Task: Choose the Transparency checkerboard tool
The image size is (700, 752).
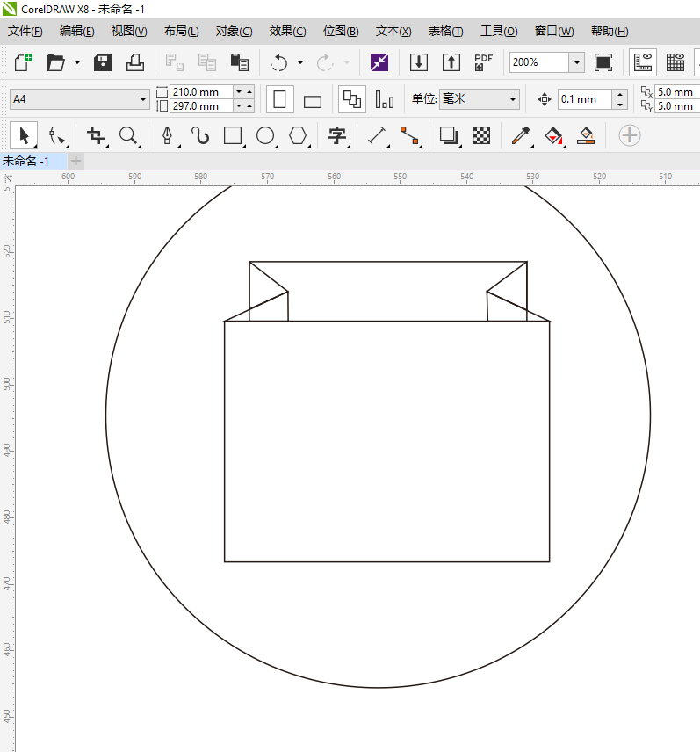Action: click(481, 135)
